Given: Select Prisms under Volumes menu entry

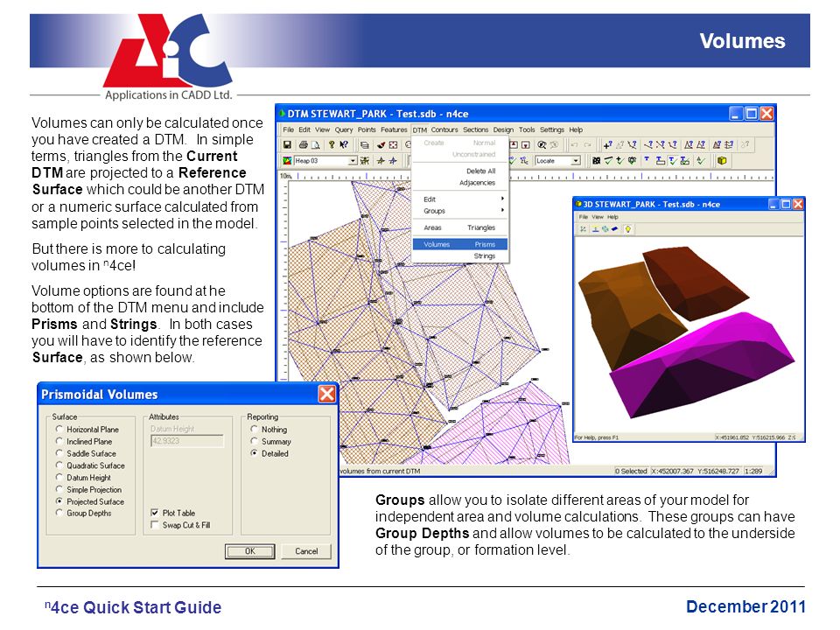Looking at the screenshot, I should (484, 244).
